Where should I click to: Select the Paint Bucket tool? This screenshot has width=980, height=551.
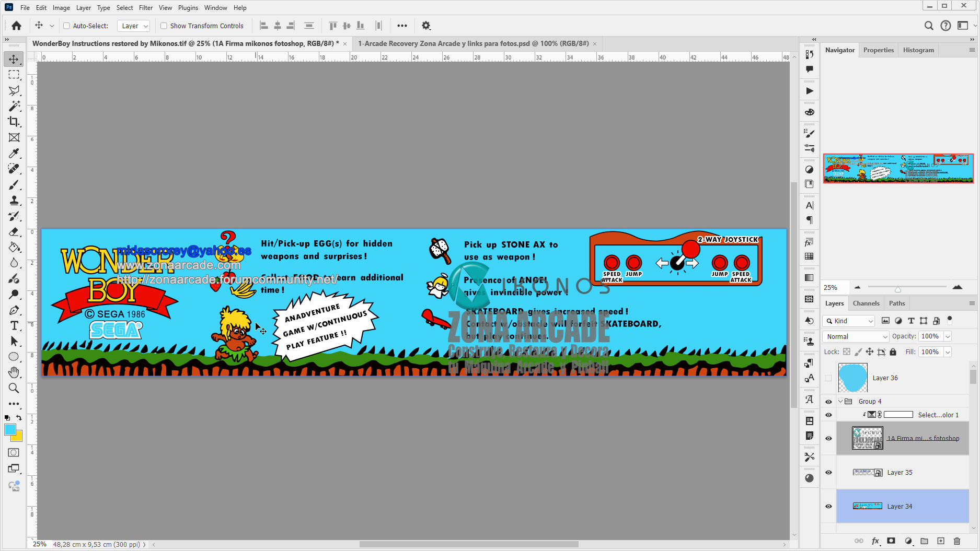tap(14, 247)
